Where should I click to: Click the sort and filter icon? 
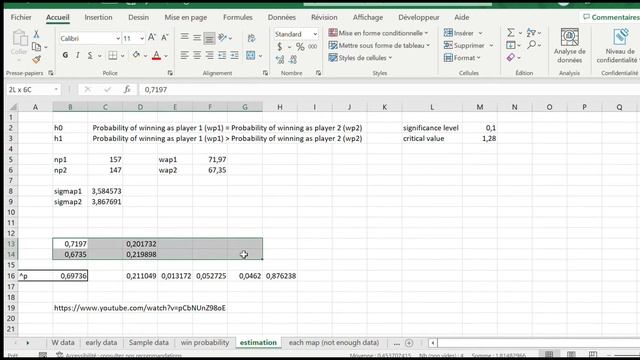click(531, 32)
